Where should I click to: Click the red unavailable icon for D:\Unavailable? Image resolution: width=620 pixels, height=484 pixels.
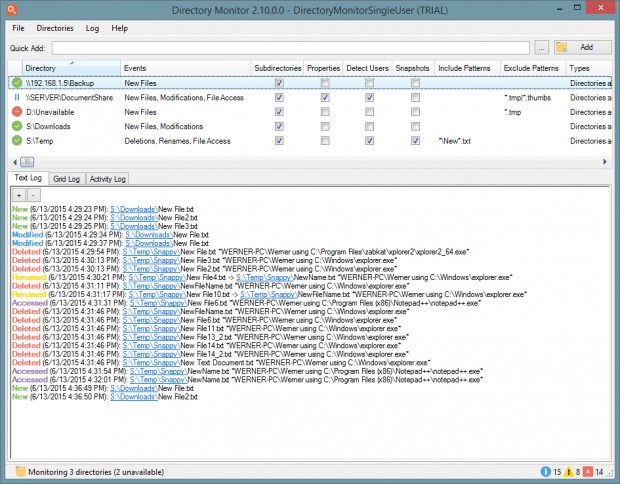pos(17,112)
